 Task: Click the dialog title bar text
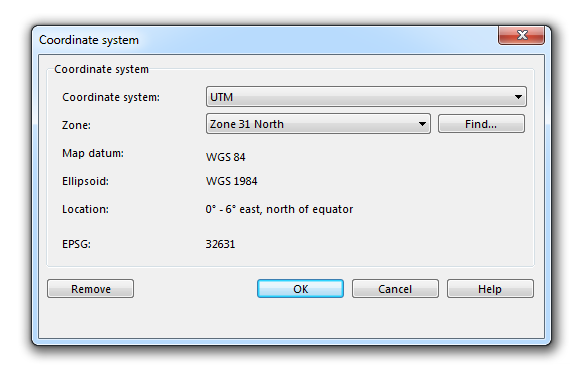(89, 40)
